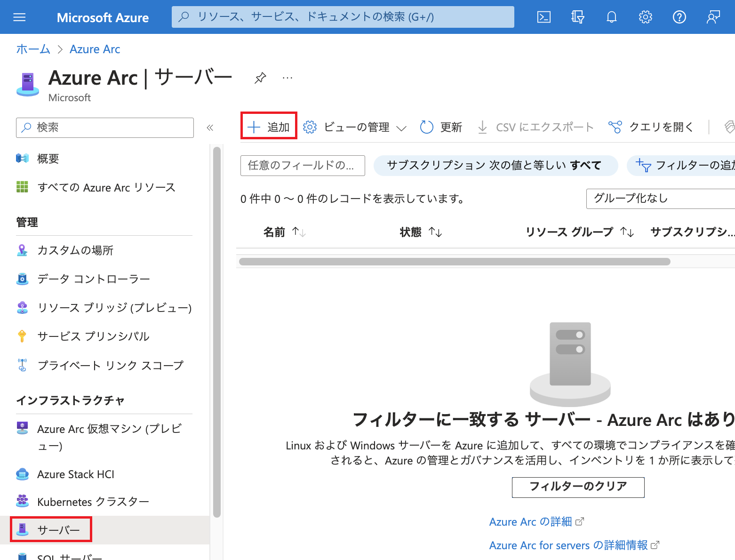735x560 pixels.
Task: Pin Azure Arc servers to the dashboard
Action: (x=260, y=78)
